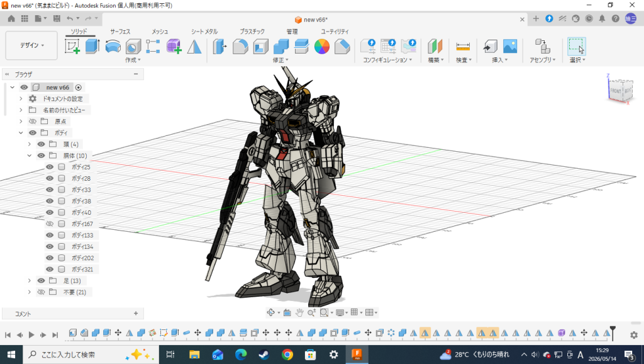This screenshot has width=644, height=364.
Task: Select the Offset Face tool
Action: (x=301, y=47)
